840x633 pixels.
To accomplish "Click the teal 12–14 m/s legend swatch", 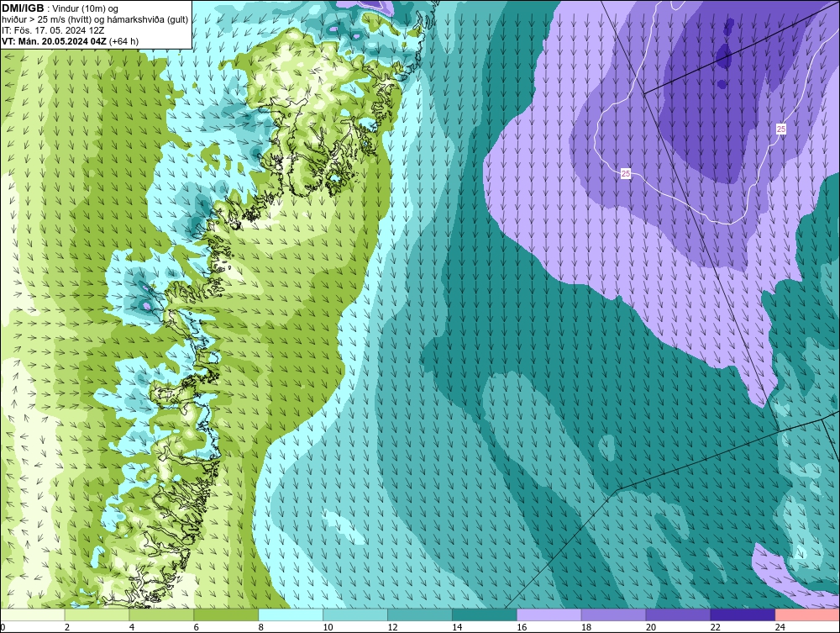I will click(420, 615).
